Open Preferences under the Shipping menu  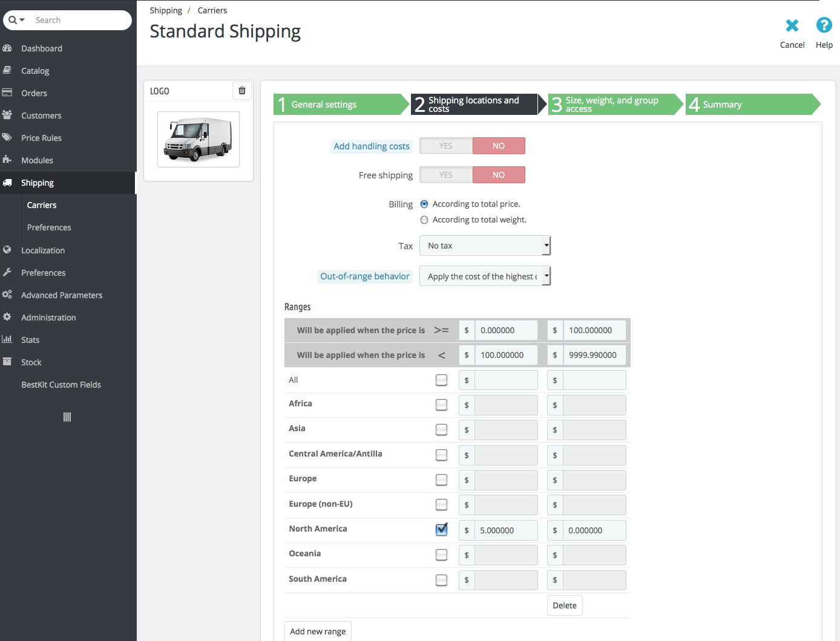(x=49, y=227)
